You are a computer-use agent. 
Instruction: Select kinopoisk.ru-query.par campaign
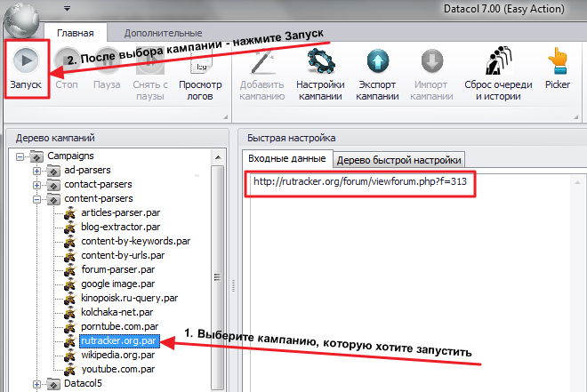coord(130,298)
